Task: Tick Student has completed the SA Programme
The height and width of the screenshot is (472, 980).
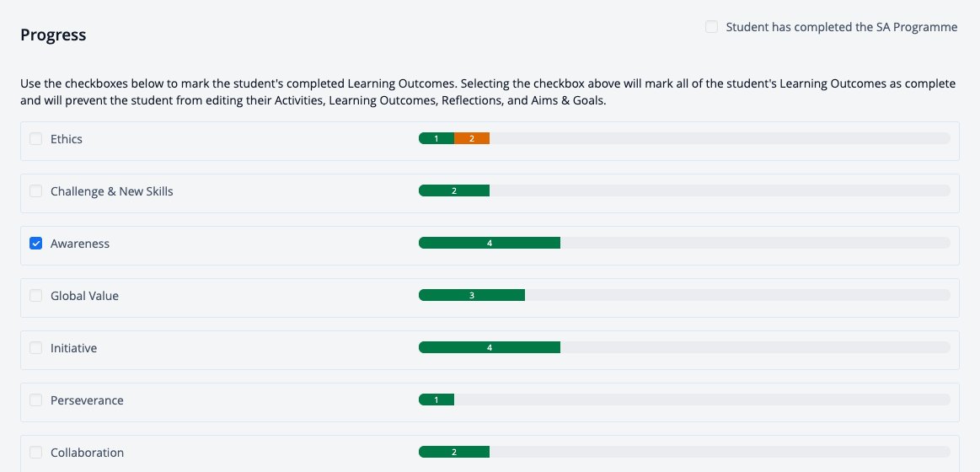Action: [711, 27]
